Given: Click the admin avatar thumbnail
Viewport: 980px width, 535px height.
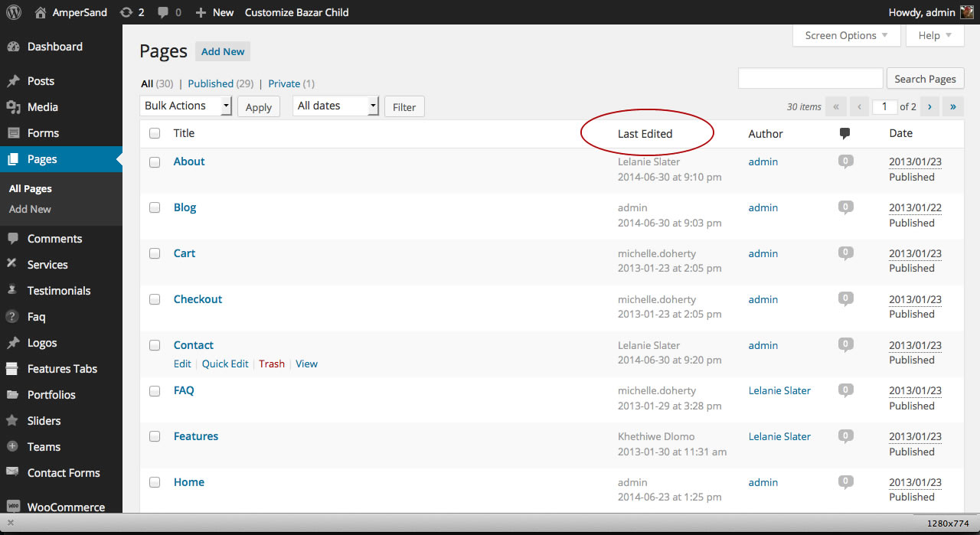Looking at the screenshot, I should tap(967, 12).
